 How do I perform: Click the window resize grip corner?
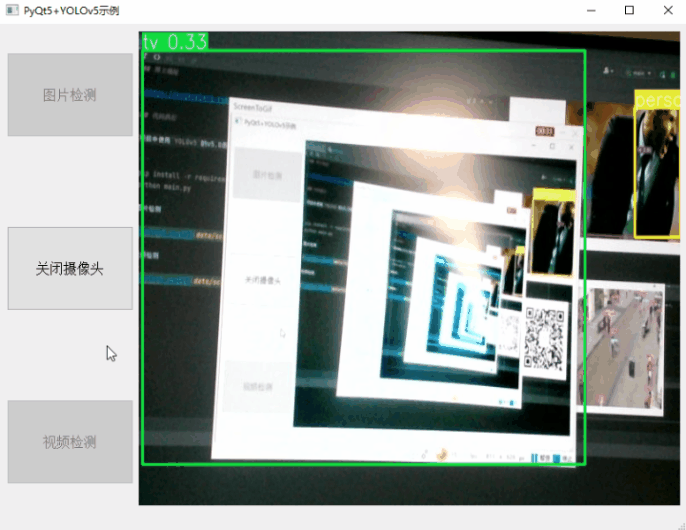[x=681, y=526]
